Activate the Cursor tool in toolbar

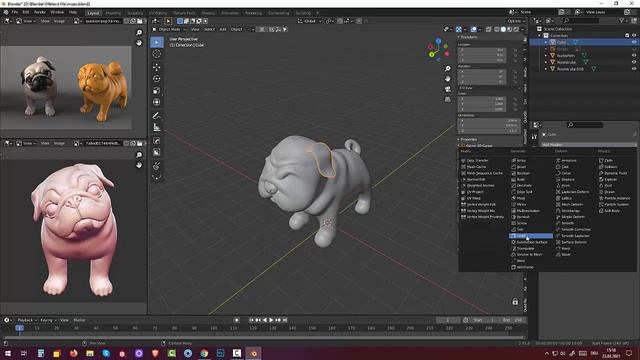[x=157, y=54]
